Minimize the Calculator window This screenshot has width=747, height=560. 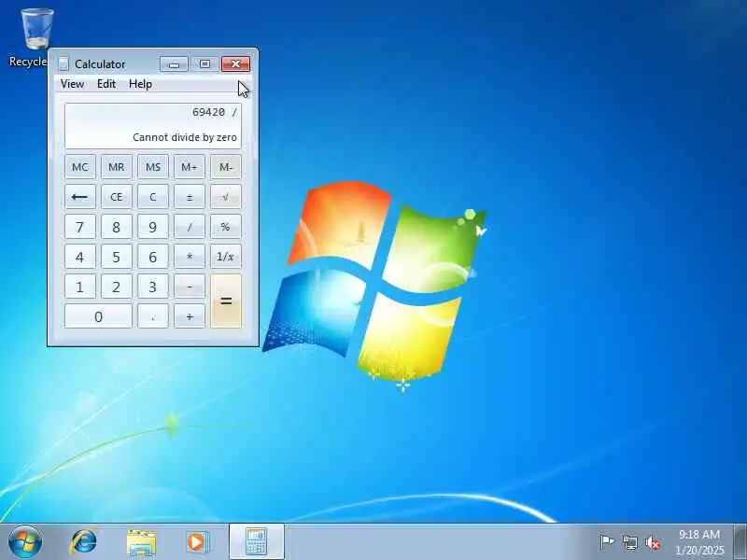point(174,63)
